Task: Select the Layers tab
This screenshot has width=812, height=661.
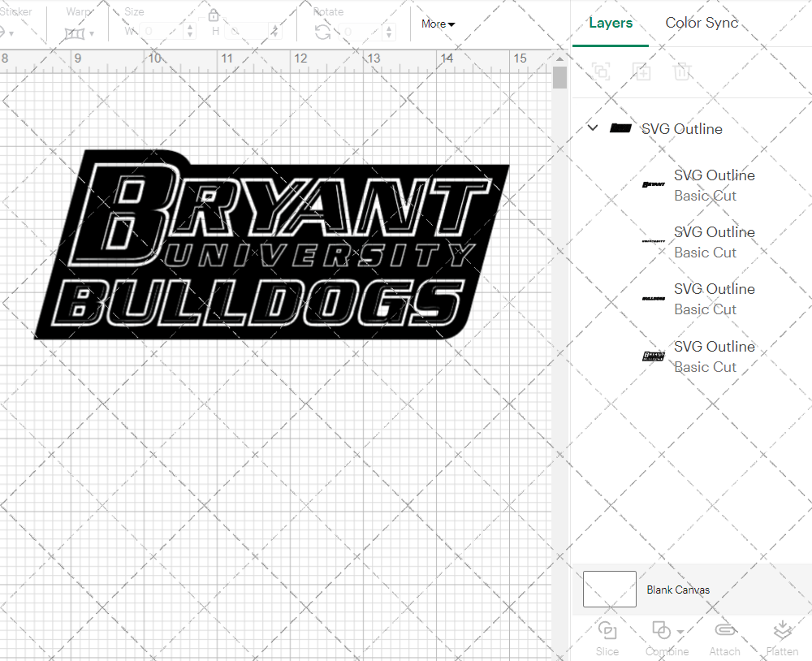Action: [611, 23]
